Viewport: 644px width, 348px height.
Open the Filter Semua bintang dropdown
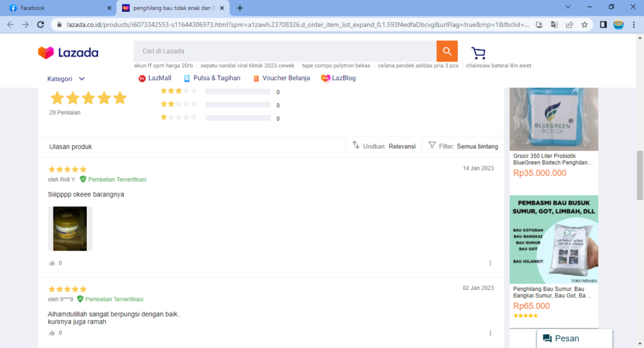[x=463, y=146]
